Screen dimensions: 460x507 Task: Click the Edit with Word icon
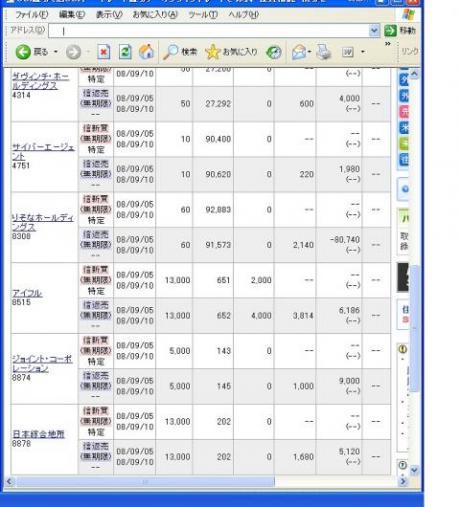pyautogui.click(x=348, y=52)
